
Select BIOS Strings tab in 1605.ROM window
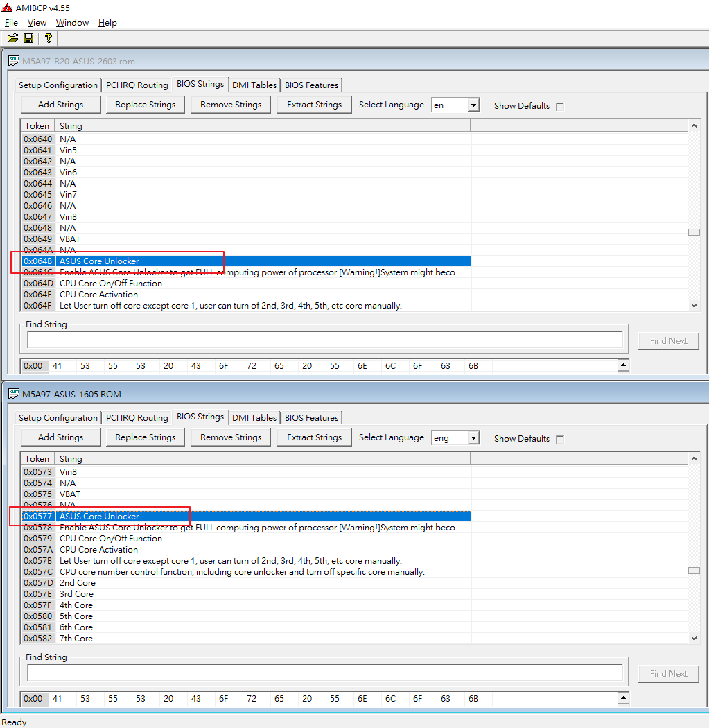pos(200,417)
